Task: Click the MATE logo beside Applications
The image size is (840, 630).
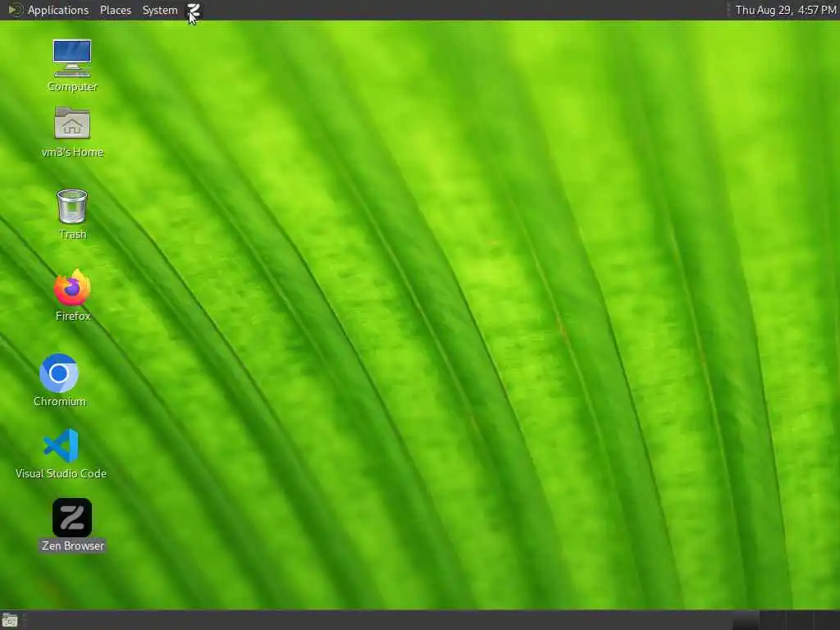Action: [15, 10]
